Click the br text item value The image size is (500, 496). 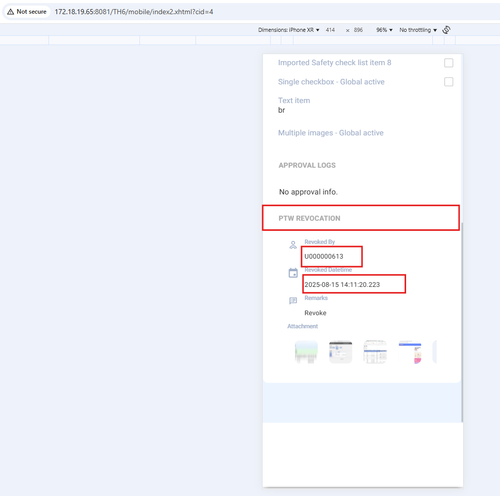281,110
